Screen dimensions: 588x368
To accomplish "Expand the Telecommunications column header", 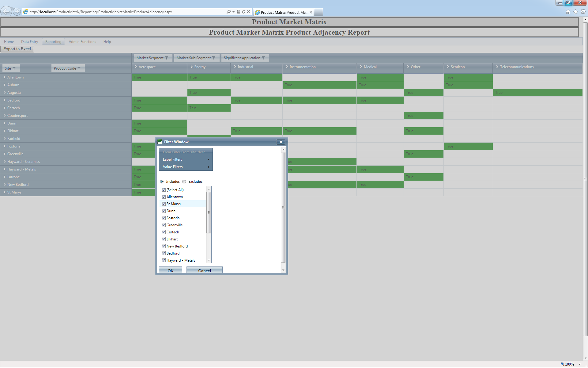I will pyautogui.click(x=497, y=67).
